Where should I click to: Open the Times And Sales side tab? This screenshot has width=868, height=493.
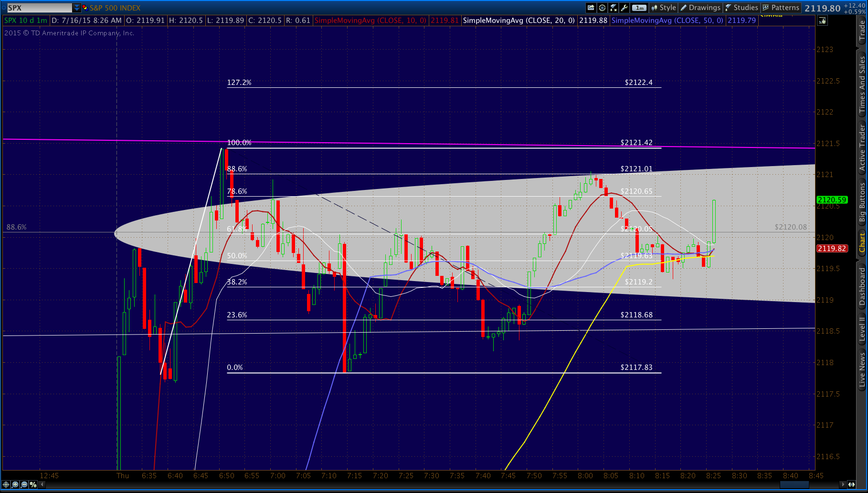pos(862,84)
